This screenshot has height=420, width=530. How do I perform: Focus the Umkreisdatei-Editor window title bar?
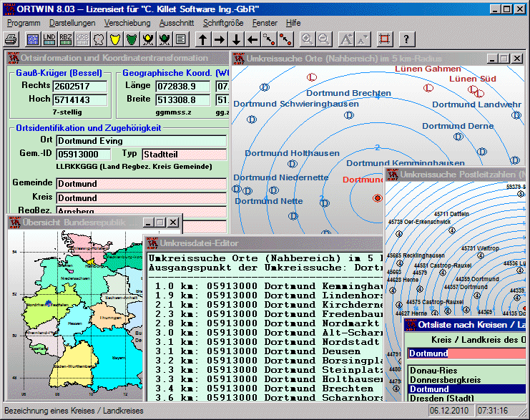(x=264, y=243)
